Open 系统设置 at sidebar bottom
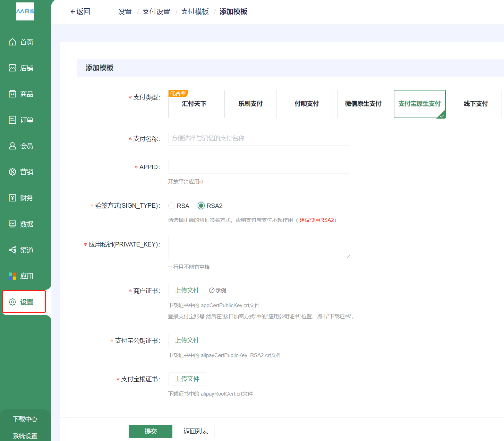 pyautogui.click(x=25, y=436)
